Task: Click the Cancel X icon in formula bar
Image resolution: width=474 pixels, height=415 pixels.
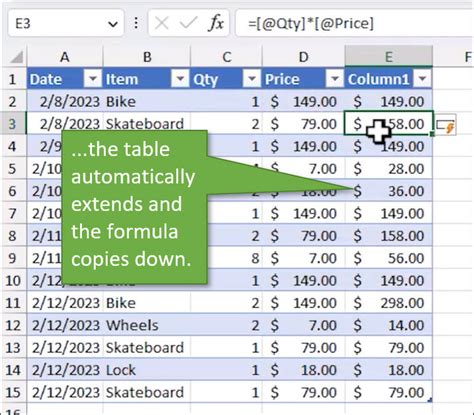Action: coord(162,23)
